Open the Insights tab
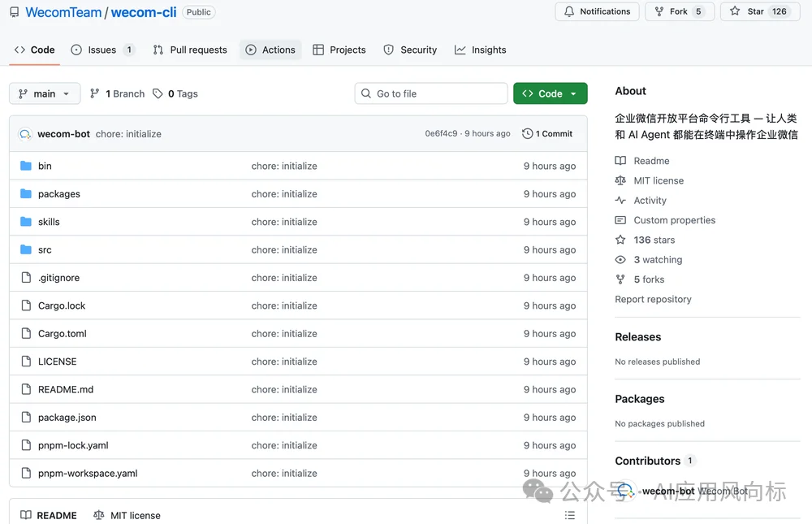The width and height of the screenshot is (812, 524). [481, 50]
